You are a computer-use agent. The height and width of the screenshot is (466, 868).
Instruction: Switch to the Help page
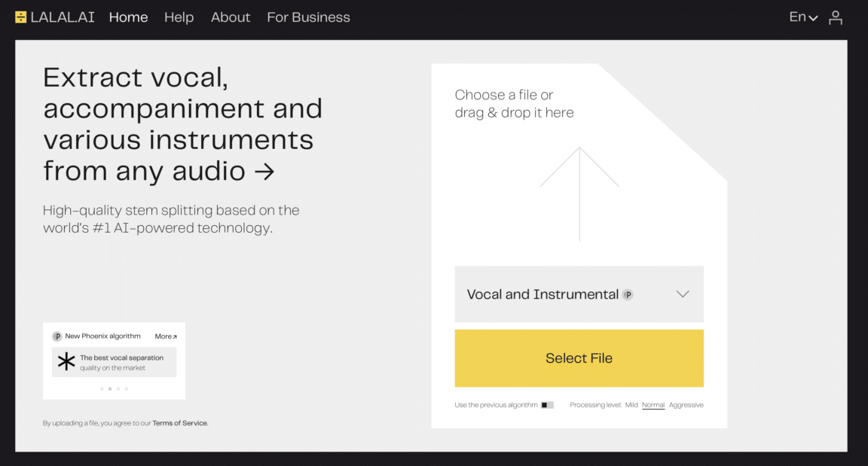[x=179, y=17]
